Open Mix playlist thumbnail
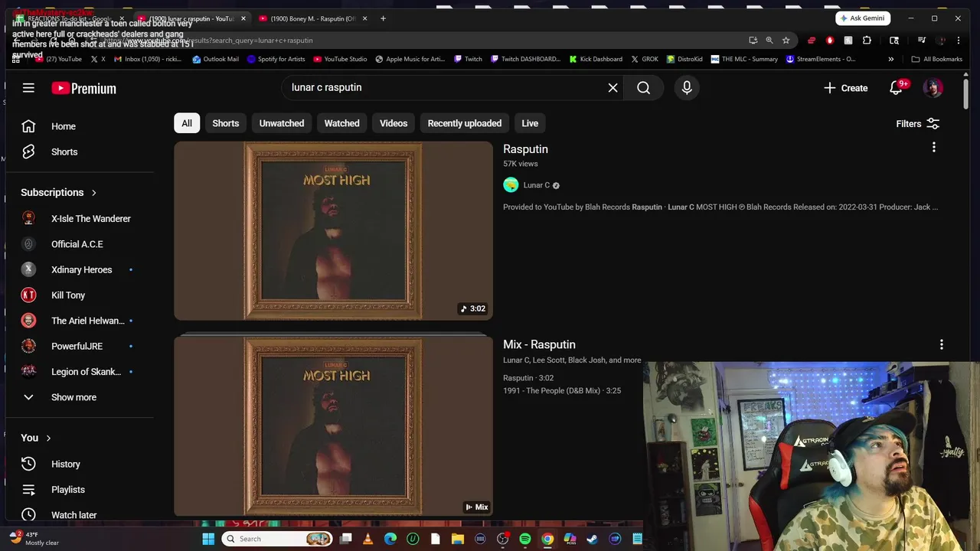 click(x=333, y=426)
